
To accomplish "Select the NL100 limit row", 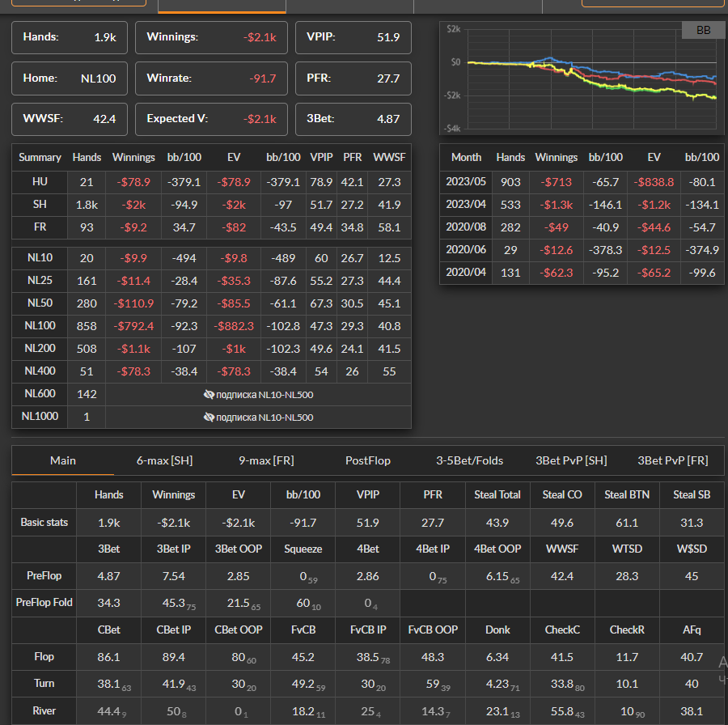I will [40, 326].
